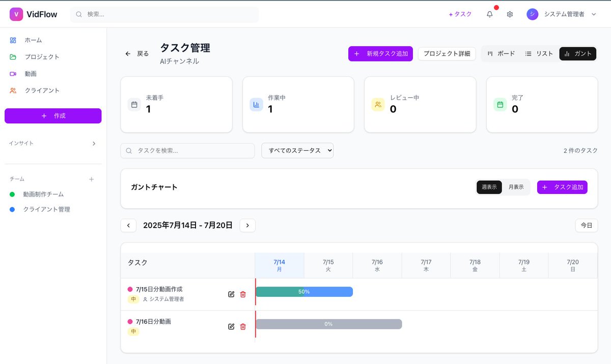The width and height of the screenshot is (611, 364).
Task: Go to next week in Gantt chart
Action: pos(247,225)
